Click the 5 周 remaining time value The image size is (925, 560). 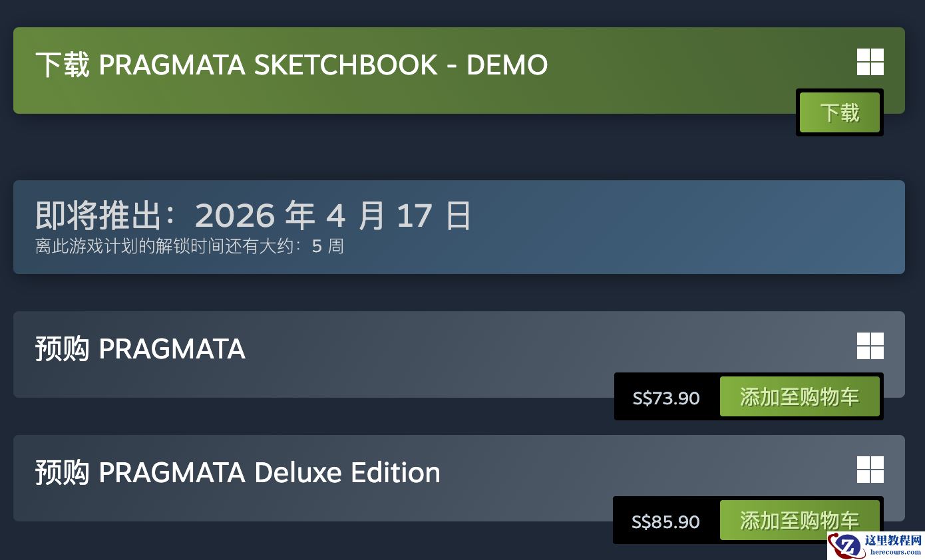click(x=327, y=247)
